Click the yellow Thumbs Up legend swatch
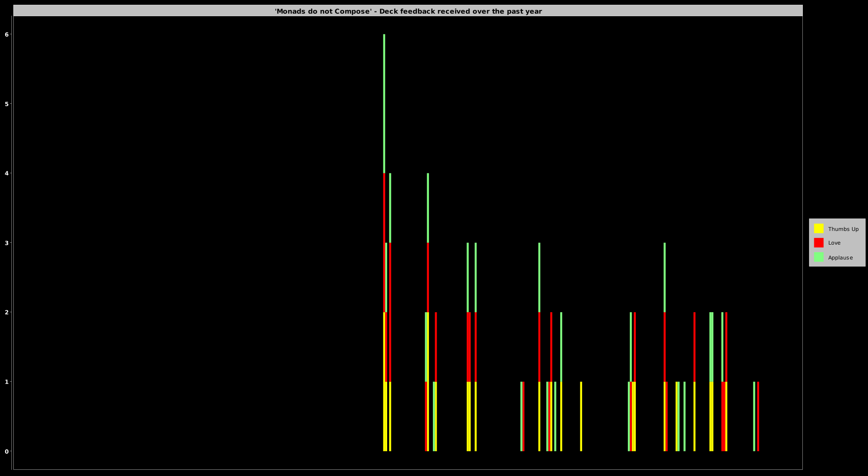This screenshot has width=868, height=476. (819, 228)
